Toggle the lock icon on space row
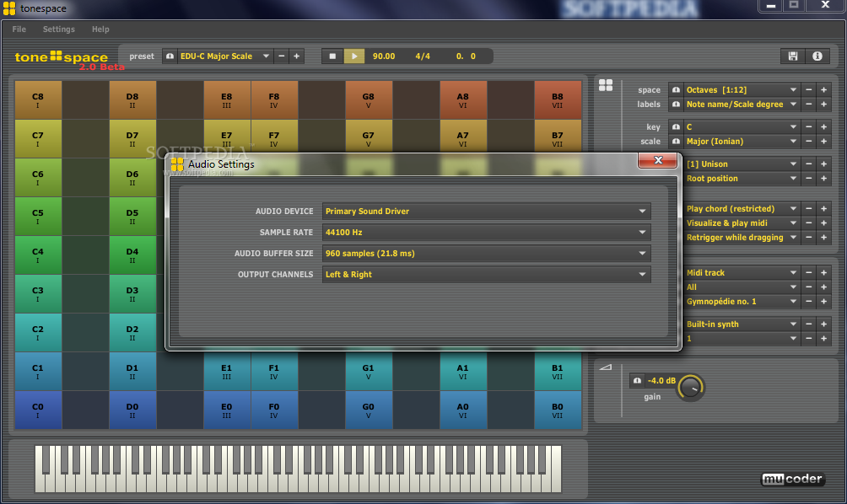This screenshot has width=847, height=504. pyautogui.click(x=676, y=90)
